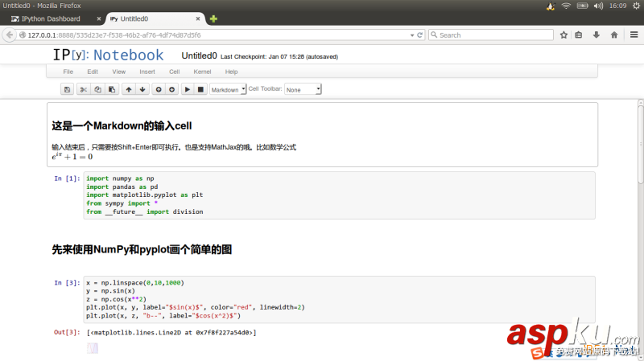Viewport: 644px width, 361px height.
Task: Click the Last Checkpoint autosaved text
Action: (279, 56)
